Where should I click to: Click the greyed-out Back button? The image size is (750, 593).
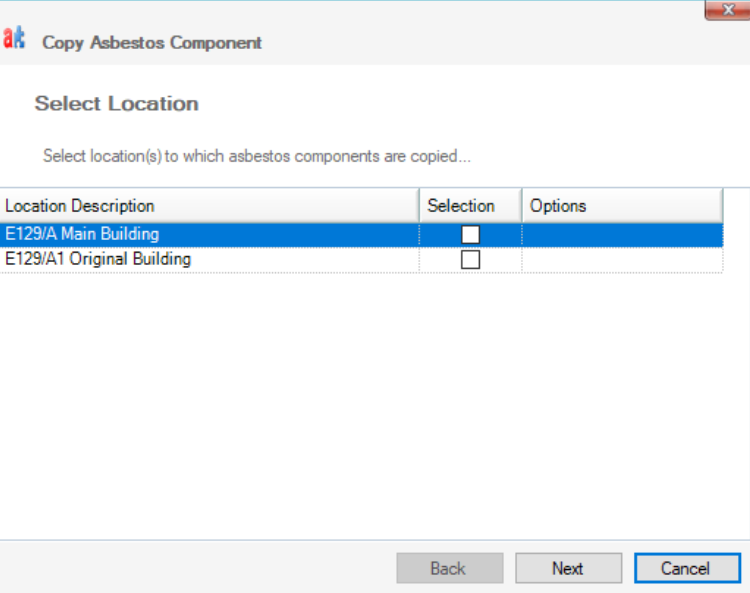pyautogui.click(x=449, y=568)
